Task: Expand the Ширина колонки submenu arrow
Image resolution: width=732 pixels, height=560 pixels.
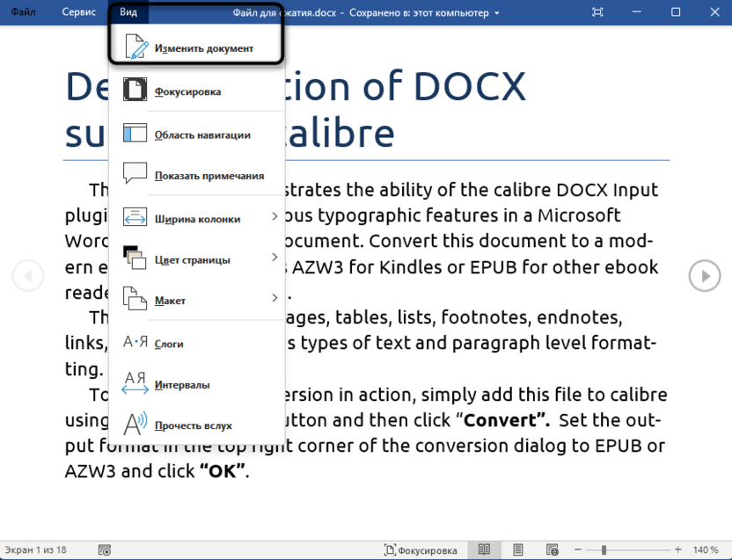Action: (274, 216)
